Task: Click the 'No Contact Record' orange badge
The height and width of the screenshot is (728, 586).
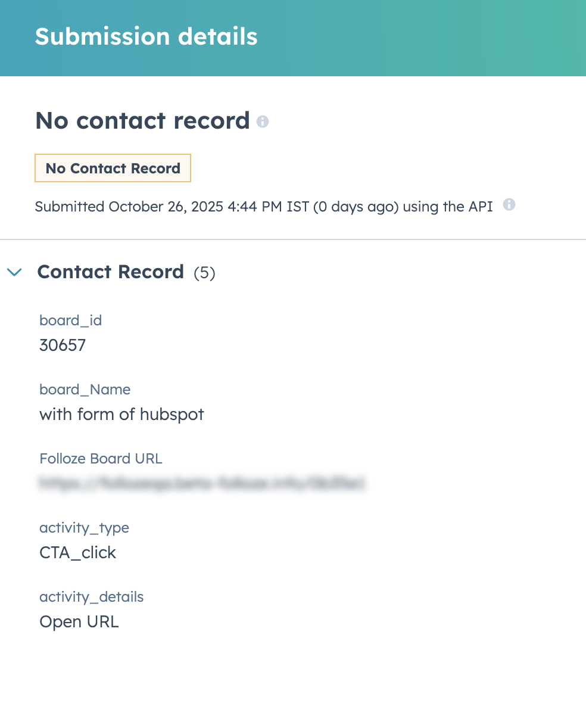Action: pyautogui.click(x=113, y=169)
